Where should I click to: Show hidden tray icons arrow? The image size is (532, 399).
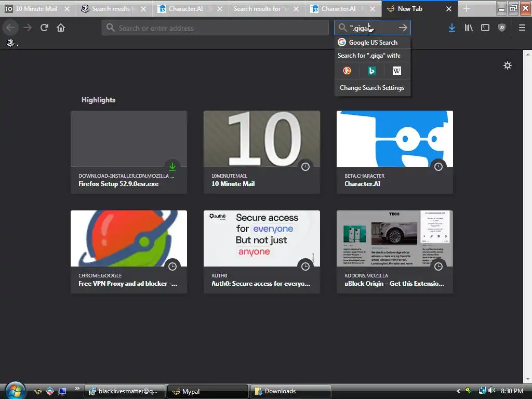coord(458,391)
